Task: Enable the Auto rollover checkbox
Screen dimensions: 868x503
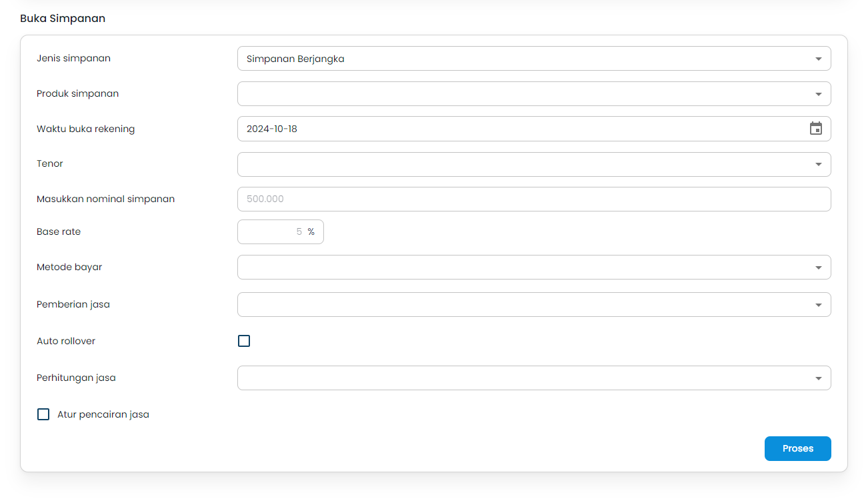Action: point(244,340)
